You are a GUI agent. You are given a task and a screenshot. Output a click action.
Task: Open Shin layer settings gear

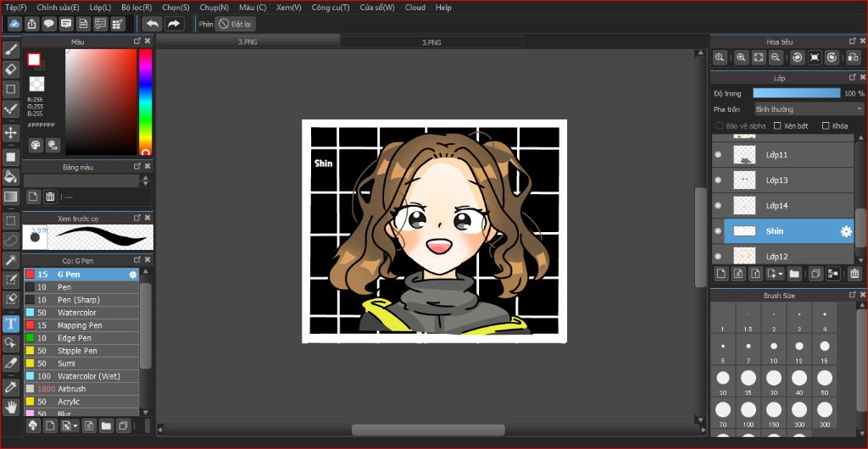846,231
